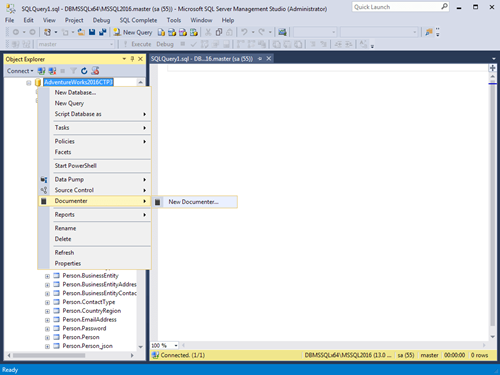Click the Cut scissors icon
The image size is (500, 375).
point(208,32)
